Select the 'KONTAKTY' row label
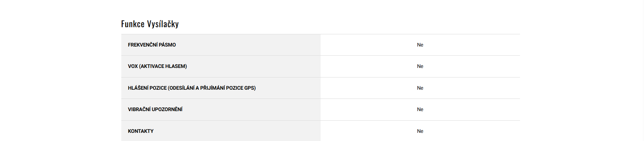This screenshot has width=644, height=141. (140, 131)
